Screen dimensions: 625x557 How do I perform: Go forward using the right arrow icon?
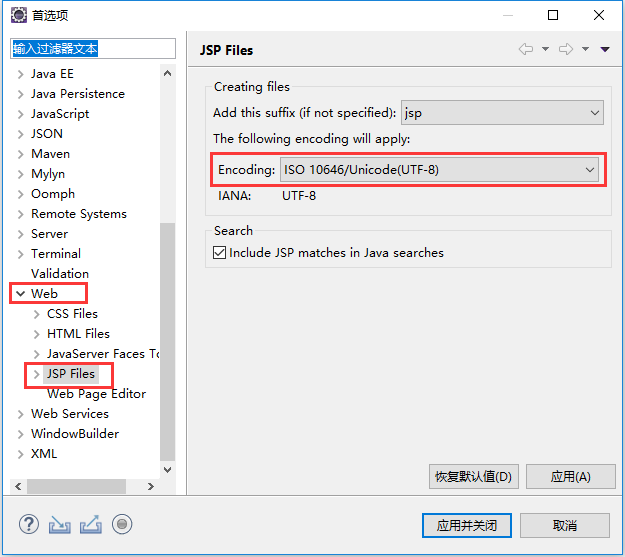[566, 49]
